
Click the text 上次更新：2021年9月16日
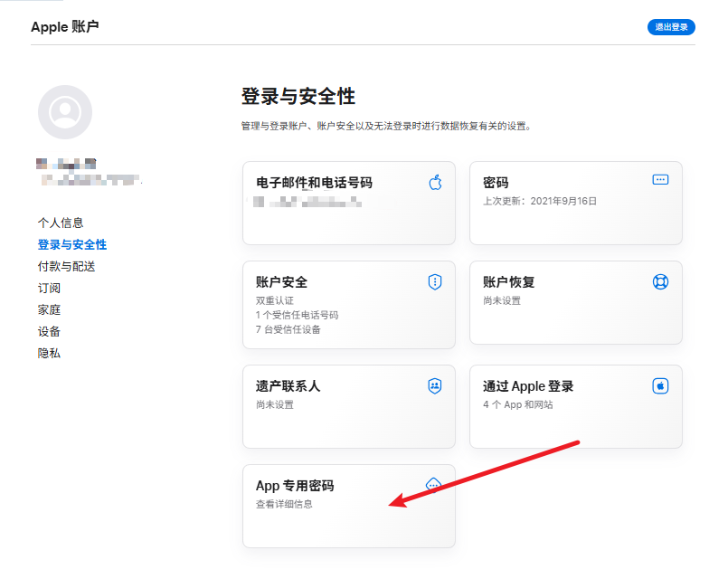540,201
